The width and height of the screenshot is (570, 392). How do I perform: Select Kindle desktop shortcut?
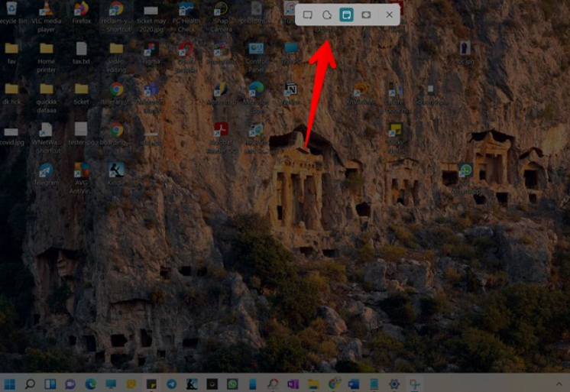pos(116,175)
